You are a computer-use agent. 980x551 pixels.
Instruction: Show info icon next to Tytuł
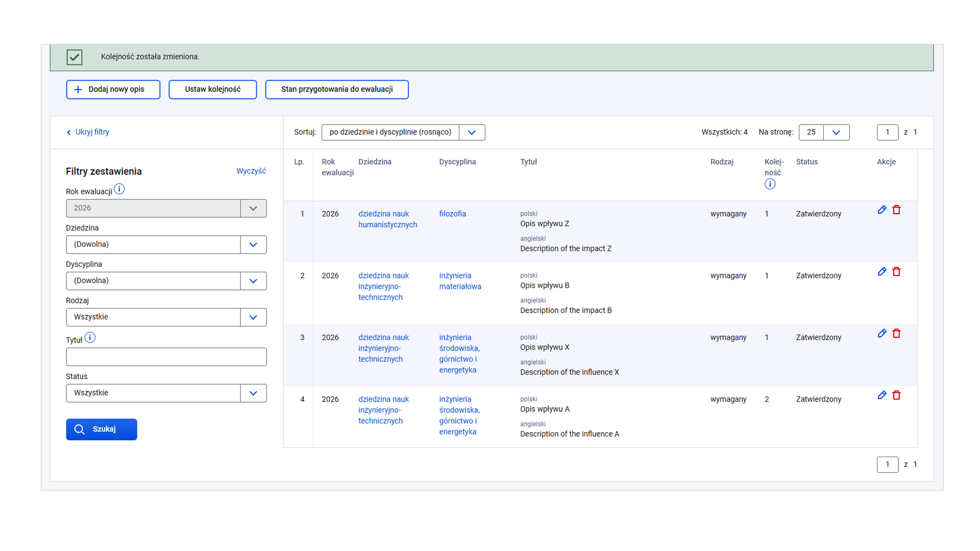click(90, 338)
